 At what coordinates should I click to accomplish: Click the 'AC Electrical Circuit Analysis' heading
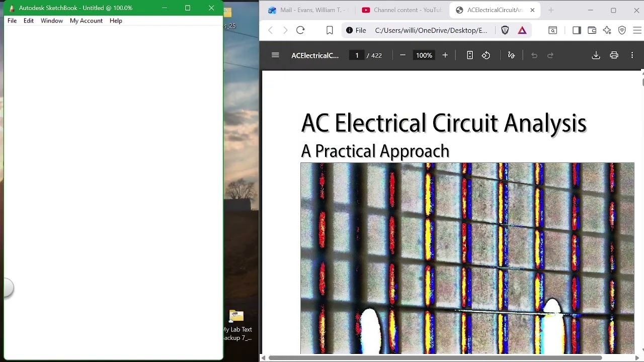coord(444,123)
